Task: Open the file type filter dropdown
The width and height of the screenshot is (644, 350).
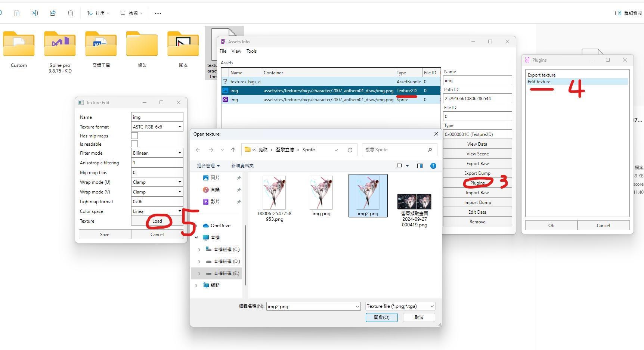Action: 400,306
